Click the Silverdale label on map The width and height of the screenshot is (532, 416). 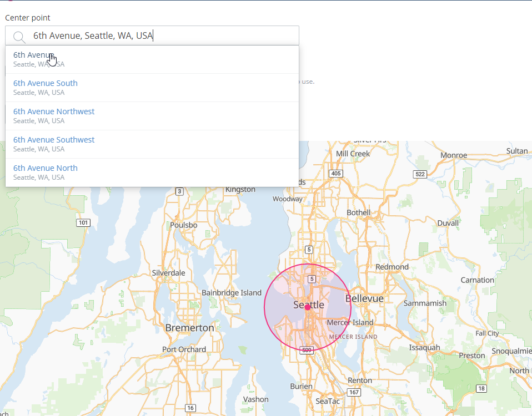169,273
